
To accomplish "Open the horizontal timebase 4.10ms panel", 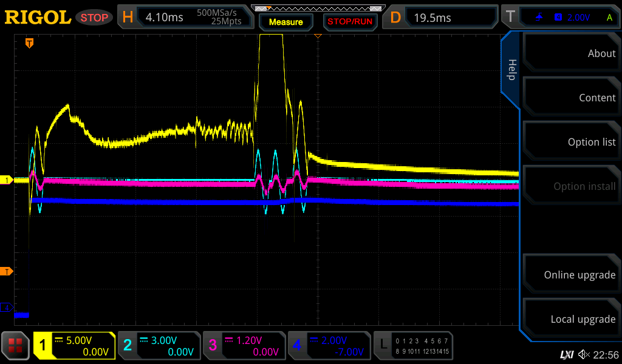I will pos(185,18).
